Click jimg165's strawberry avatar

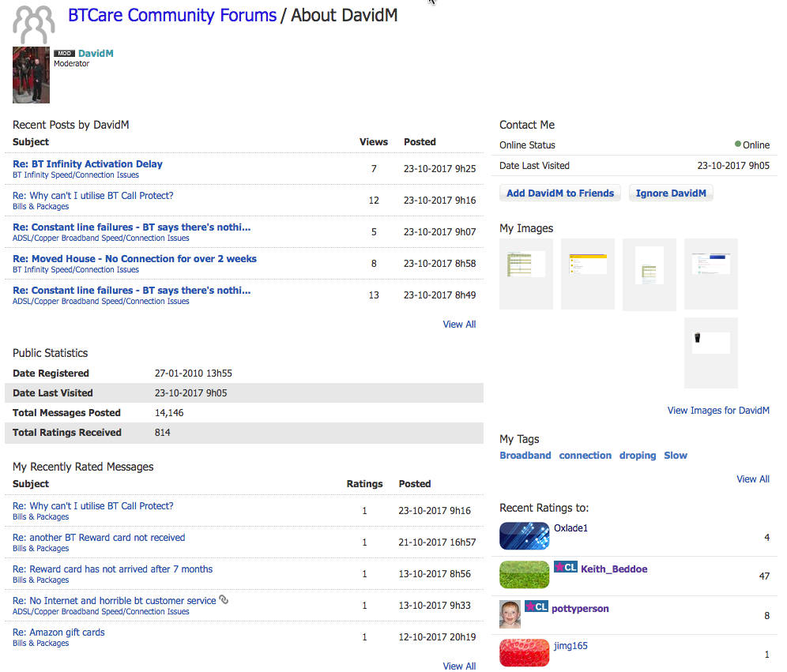tap(524, 652)
